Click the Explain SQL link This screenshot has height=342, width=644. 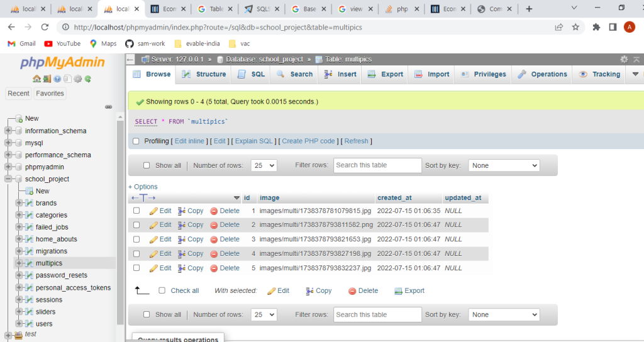(x=253, y=141)
